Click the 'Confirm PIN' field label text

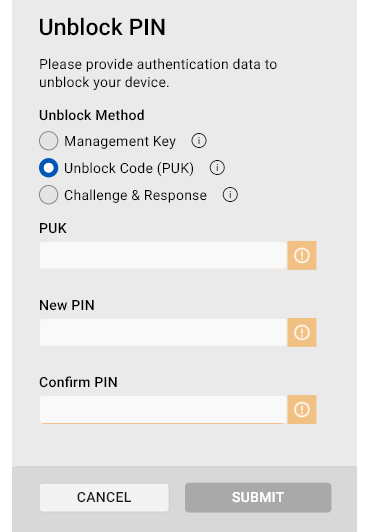tap(78, 382)
